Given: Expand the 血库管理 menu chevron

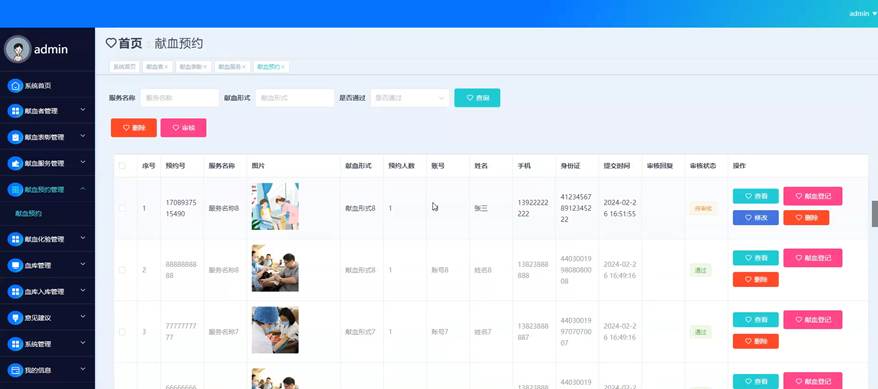Looking at the screenshot, I should coord(83,264).
